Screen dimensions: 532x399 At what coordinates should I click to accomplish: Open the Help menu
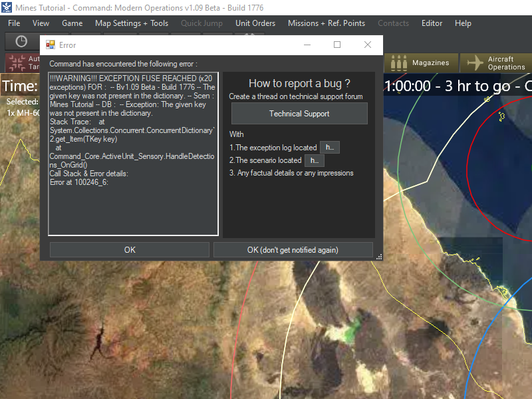coord(463,23)
